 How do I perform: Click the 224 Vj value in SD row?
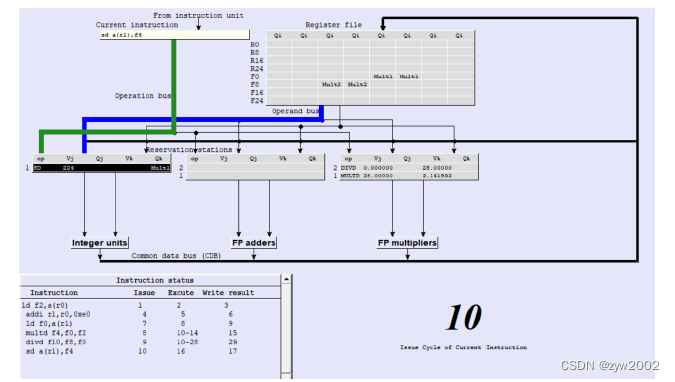(68, 168)
